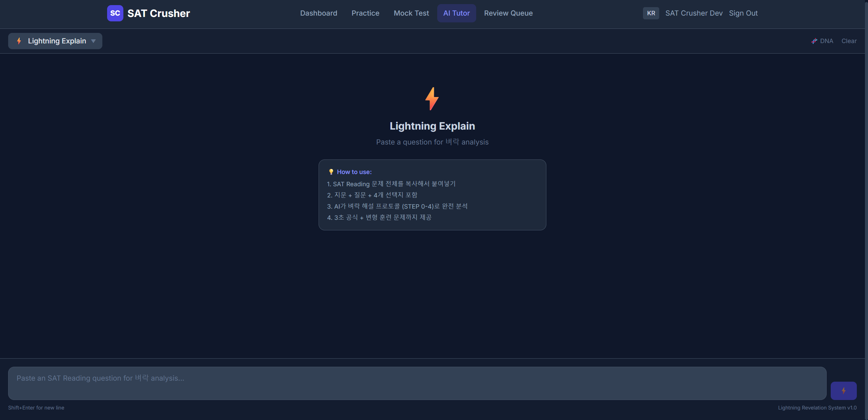Click the lightning bolt submit icon

(843, 390)
